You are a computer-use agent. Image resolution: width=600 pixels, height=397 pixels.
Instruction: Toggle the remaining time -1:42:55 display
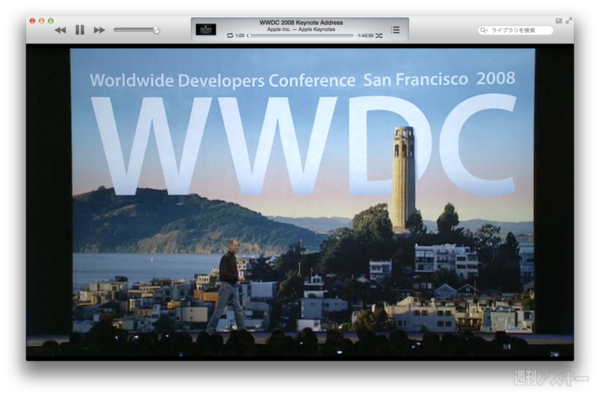tap(365, 36)
